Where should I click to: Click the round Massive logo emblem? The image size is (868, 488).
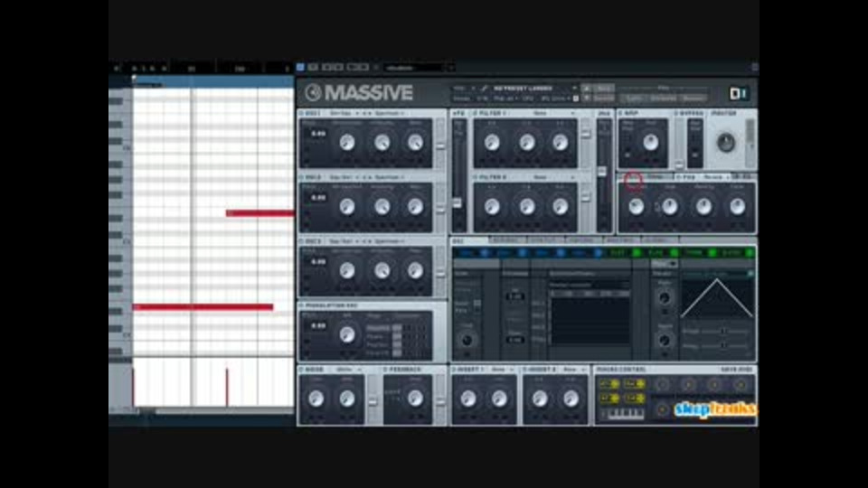(x=313, y=93)
